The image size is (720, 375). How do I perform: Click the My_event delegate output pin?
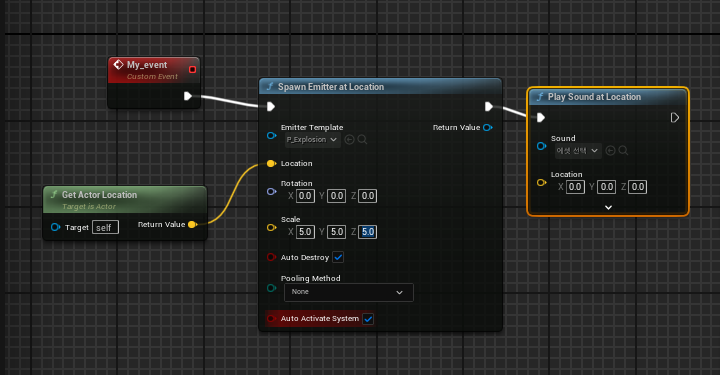[x=192, y=69]
